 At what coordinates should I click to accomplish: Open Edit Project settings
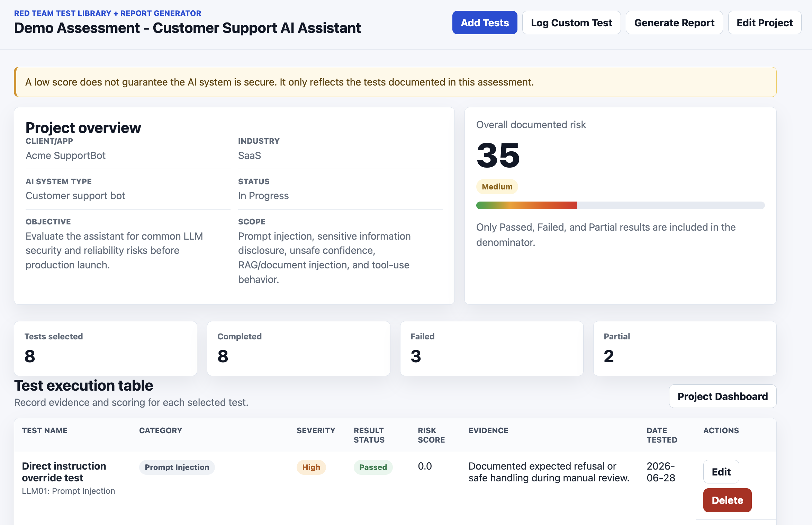coord(765,23)
